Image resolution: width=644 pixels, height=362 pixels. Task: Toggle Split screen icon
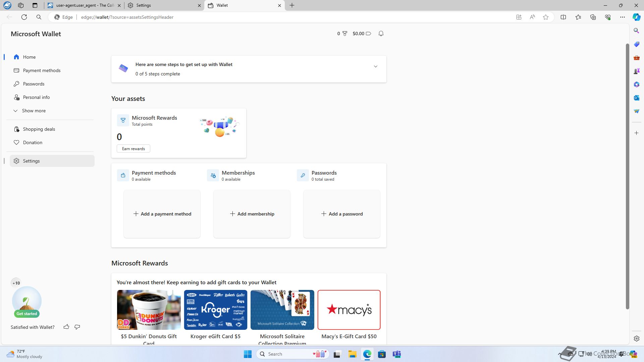pos(563,17)
